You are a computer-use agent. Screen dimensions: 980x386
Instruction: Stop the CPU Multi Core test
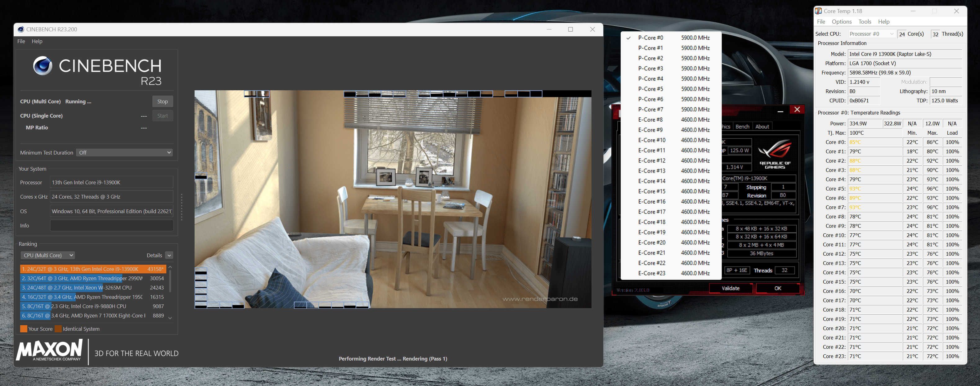click(x=162, y=101)
